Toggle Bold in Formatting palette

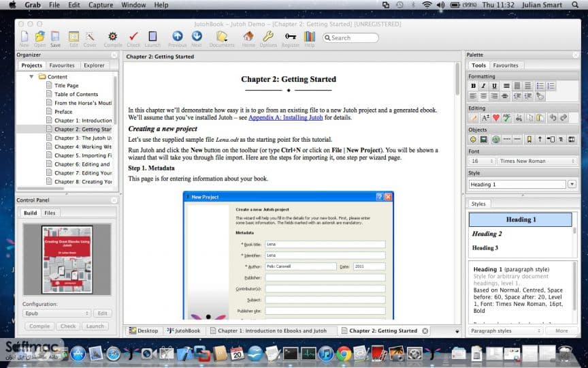tap(473, 86)
